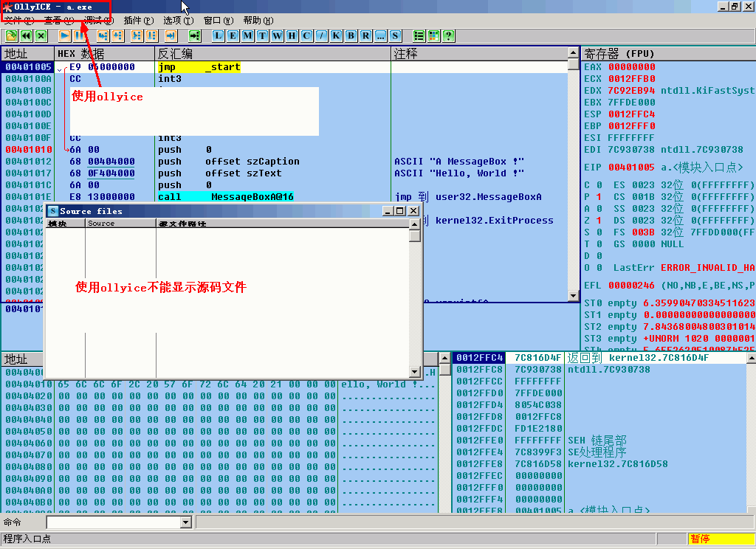Viewport: 756px width, 549px height.
Task: Click the 反汇编 column header
Action: 272,54
